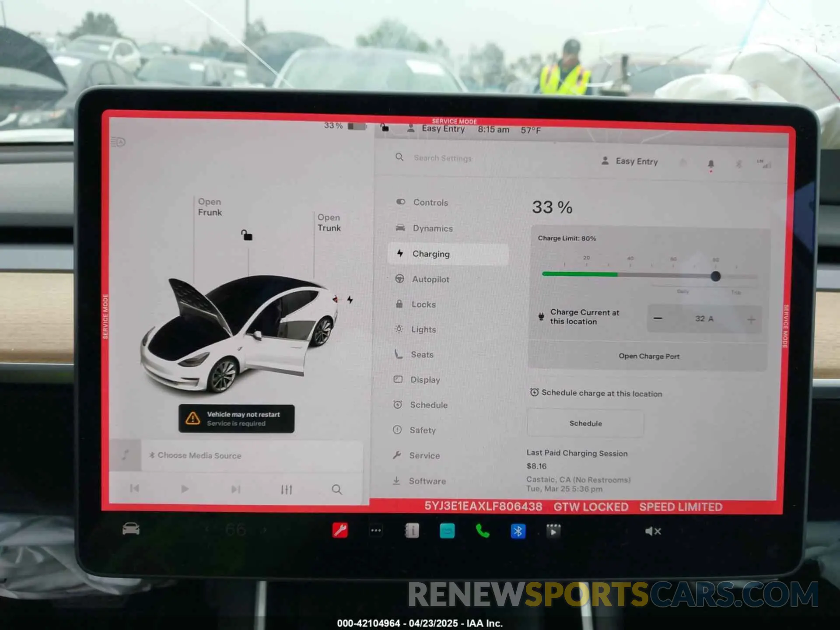Screen dimensions: 840x630
Task: Open the Controls settings menu
Action: click(x=423, y=203)
